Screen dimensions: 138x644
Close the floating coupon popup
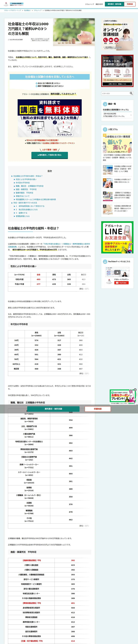pyautogui.click(x=135, y=390)
